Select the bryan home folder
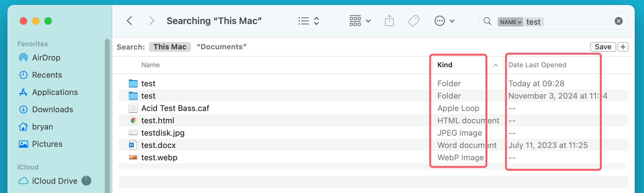 tap(42, 127)
